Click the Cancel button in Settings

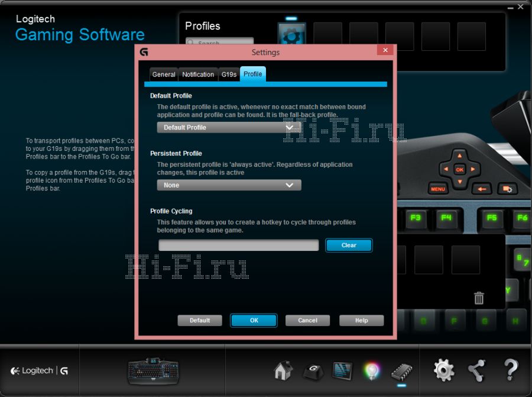click(x=307, y=320)
